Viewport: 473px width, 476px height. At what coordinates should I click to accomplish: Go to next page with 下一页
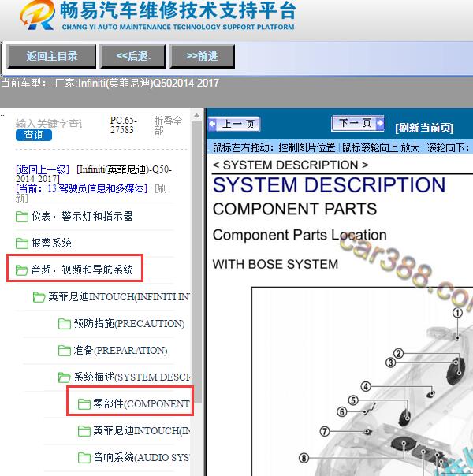[358, 123]
